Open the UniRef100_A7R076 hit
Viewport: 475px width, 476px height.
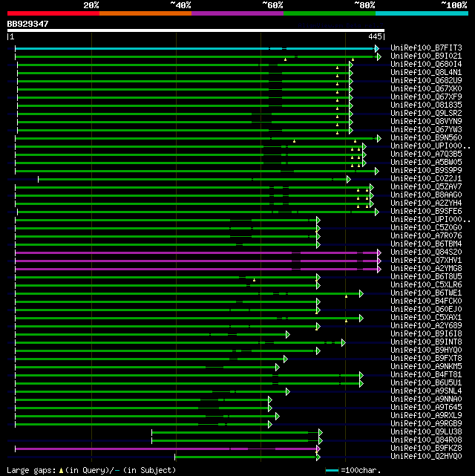coord(426,236)
